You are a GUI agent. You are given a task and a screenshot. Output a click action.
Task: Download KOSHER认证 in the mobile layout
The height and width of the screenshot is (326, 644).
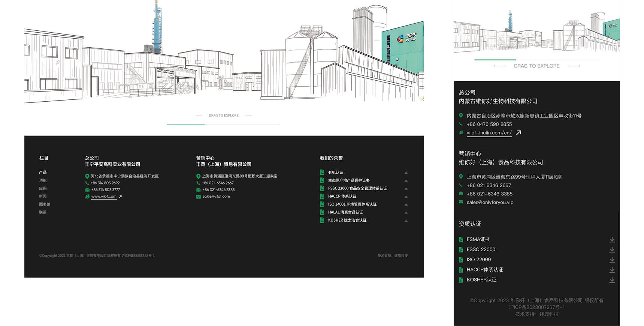pyautogui.click(x=612, y=280)
